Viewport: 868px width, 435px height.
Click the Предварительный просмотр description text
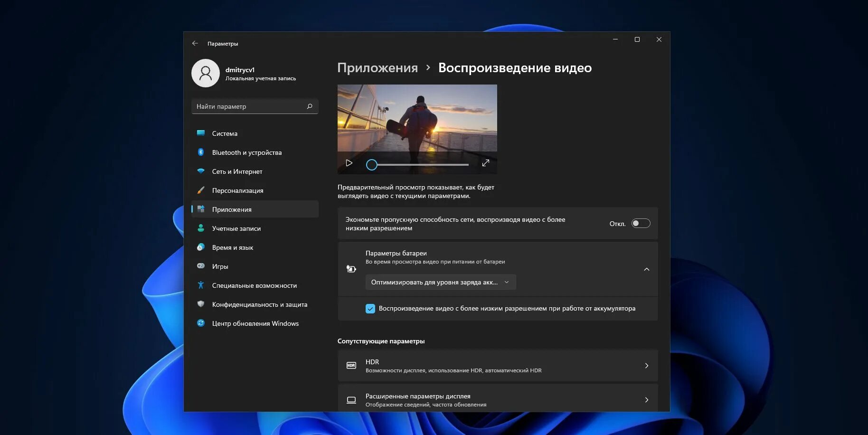pos(416,191)
